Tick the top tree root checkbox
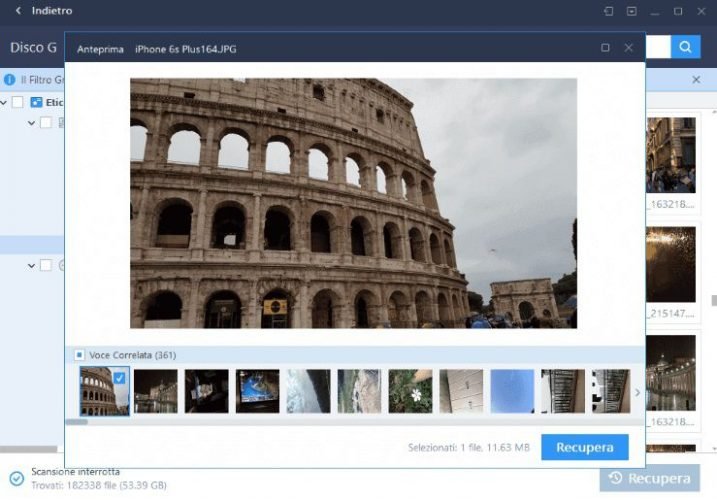The width and height of the screenshot is (717, 500). tap(17, 102)
